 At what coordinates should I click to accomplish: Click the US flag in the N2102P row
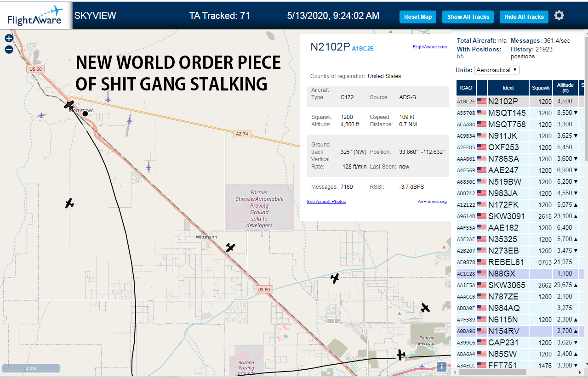481,101
